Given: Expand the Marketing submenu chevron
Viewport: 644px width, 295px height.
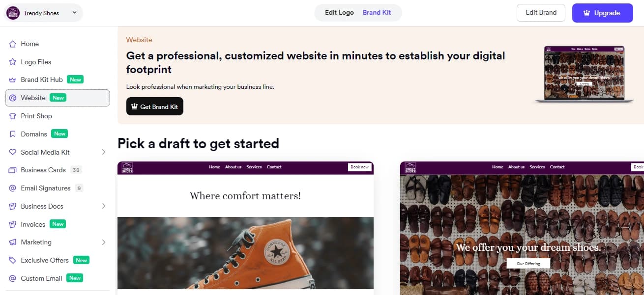Looking at the screenshot, I should click(x=103, y=242).
